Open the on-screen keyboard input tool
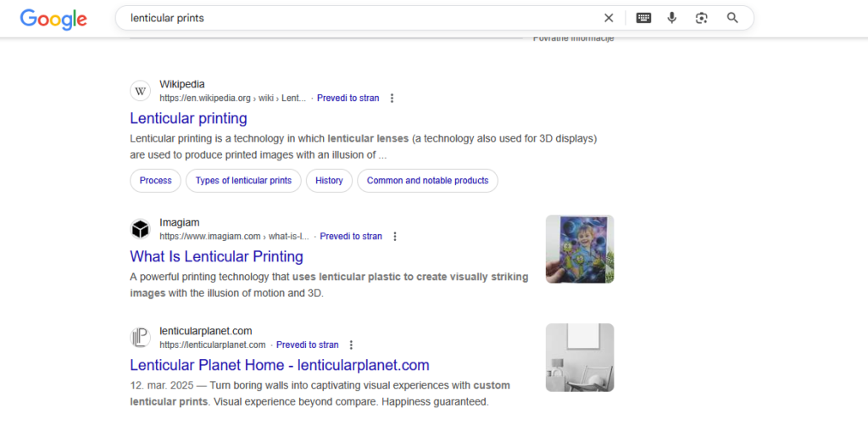 click(x=643, y=18)
